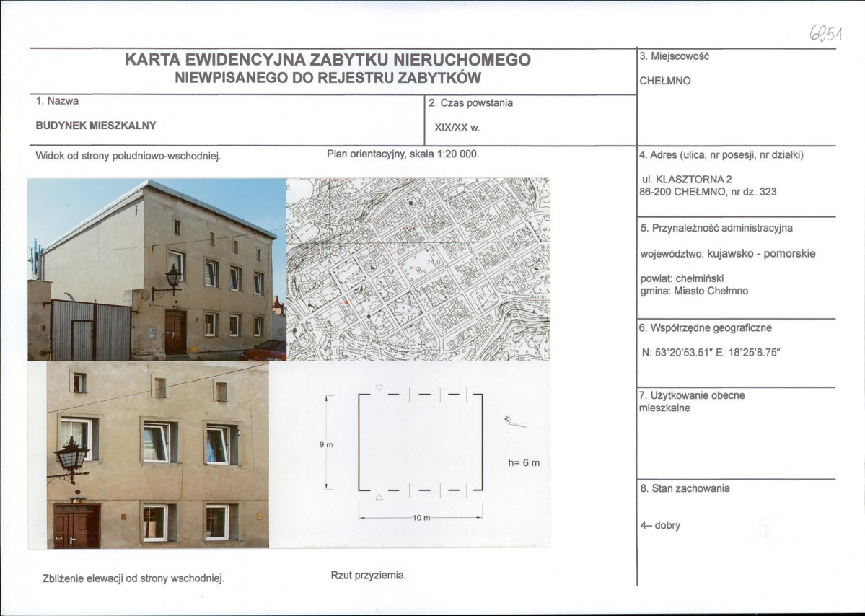This screenshot has width=865, height=616.
Task: Click the downward triangle marker on the plan
Action: (x=379, y=390)
